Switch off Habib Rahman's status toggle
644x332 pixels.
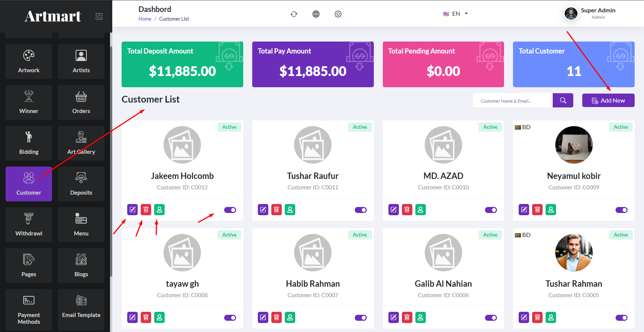361,318
